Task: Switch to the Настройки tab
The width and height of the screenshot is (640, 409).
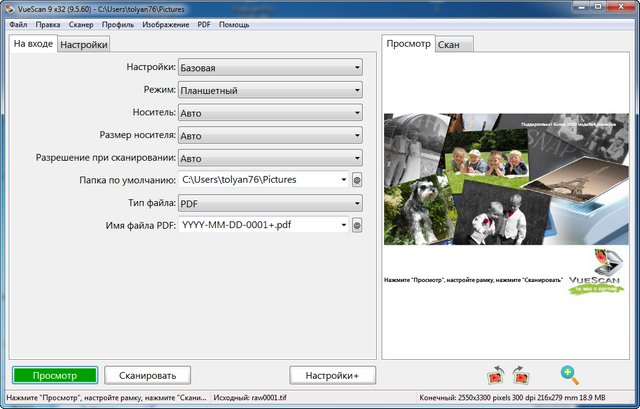Action: click(x=84, y=44)
